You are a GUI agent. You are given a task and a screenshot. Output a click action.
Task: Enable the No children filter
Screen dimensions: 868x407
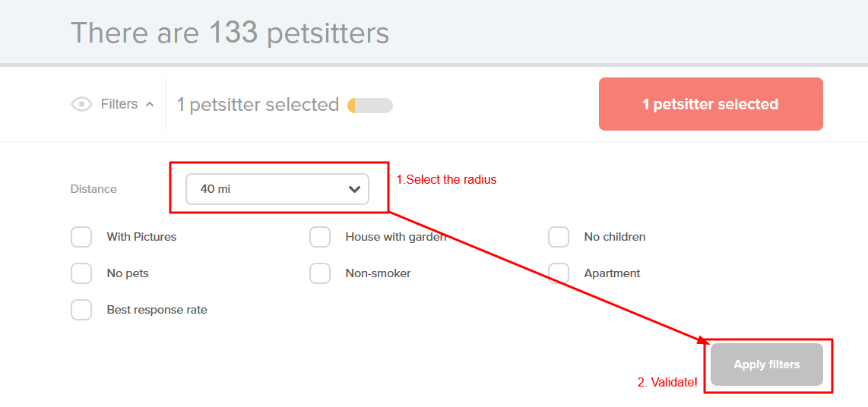click(x=559, y=237)
